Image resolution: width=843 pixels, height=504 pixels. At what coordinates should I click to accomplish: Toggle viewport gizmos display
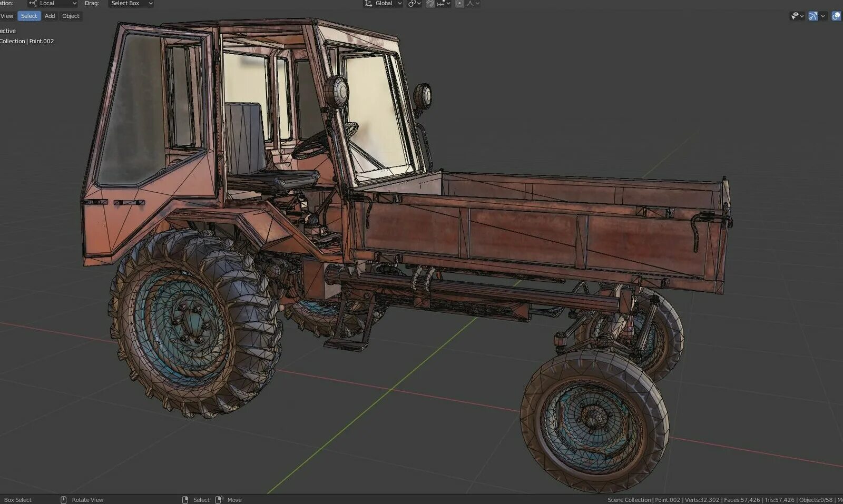(813, 16)
